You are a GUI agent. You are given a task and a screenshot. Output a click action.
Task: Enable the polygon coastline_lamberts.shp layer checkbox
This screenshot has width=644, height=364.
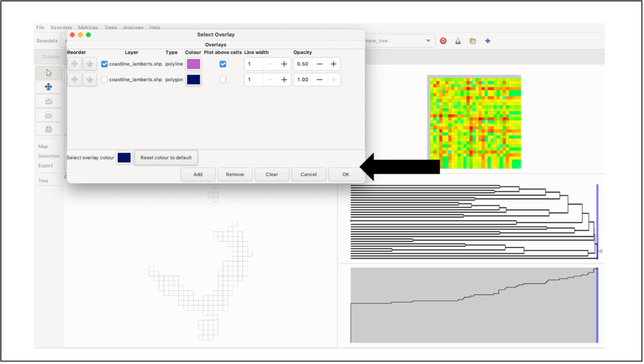pyautogui.click(x=105, y=80)
